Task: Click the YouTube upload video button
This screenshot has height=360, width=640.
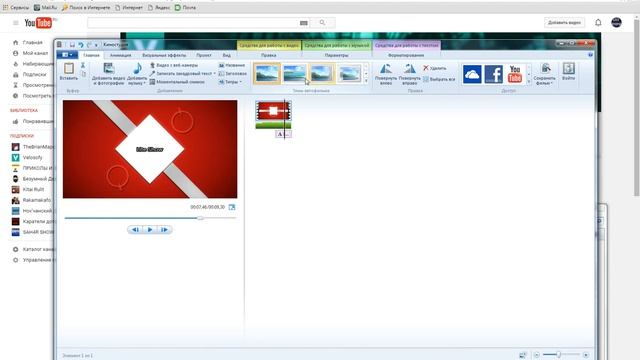Action: tap(564, 23)
